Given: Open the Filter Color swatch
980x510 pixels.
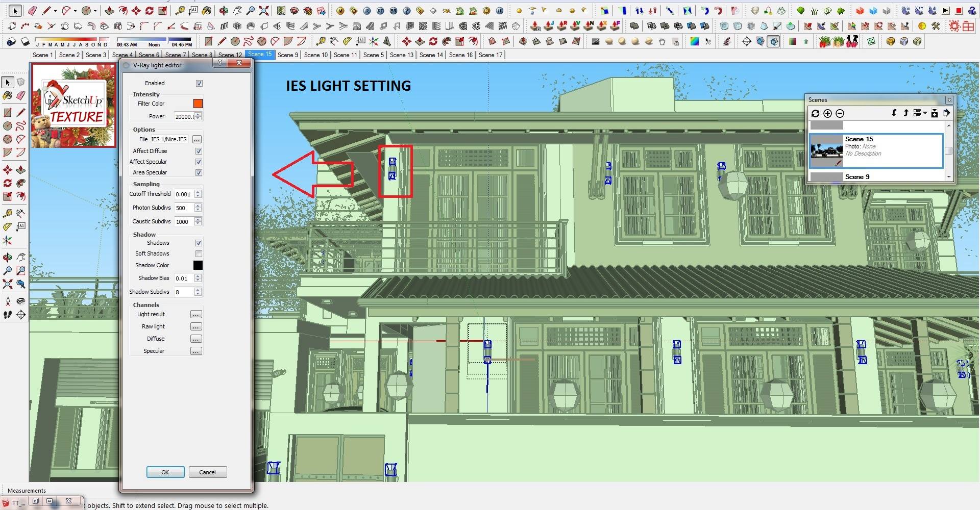Looking at the screenshot, I should tap(198, 104).
